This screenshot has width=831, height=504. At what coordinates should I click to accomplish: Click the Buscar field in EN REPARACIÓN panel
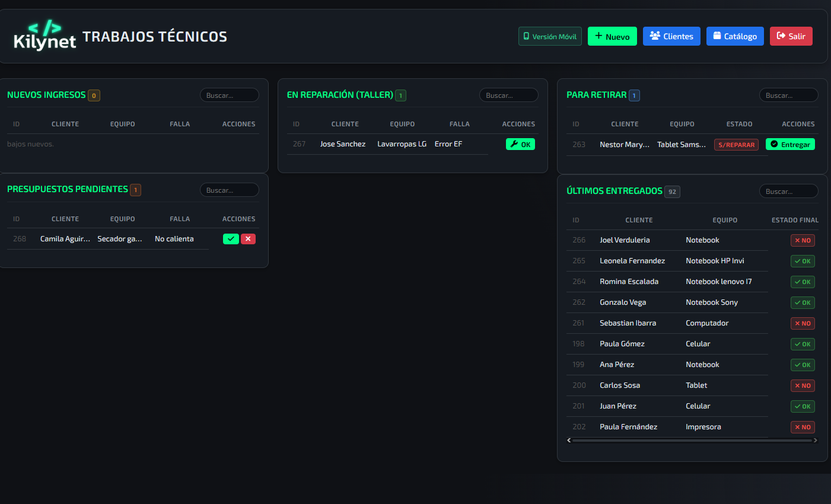508,95
